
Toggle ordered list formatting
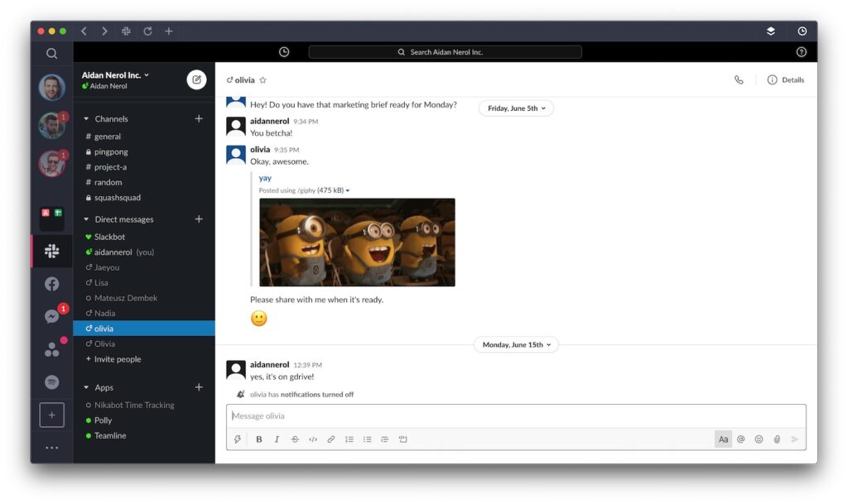(349, 439)
